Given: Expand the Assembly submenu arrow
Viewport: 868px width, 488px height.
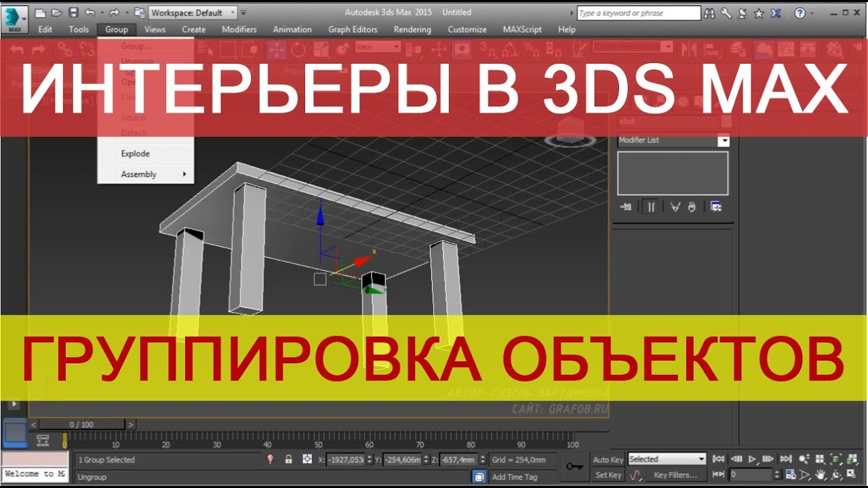Looking at the screenshot, I should tap(184, 174).
